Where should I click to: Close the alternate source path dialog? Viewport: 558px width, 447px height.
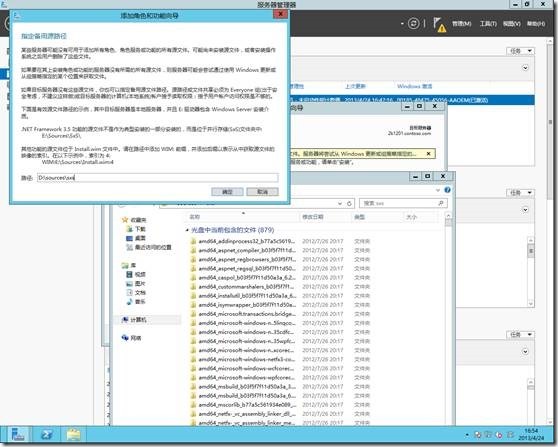tap(280, 14)
